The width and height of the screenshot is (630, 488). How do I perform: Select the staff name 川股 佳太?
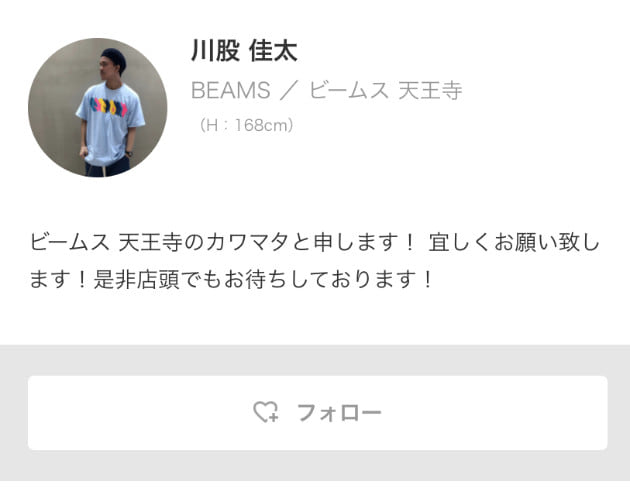pos(244,51)
